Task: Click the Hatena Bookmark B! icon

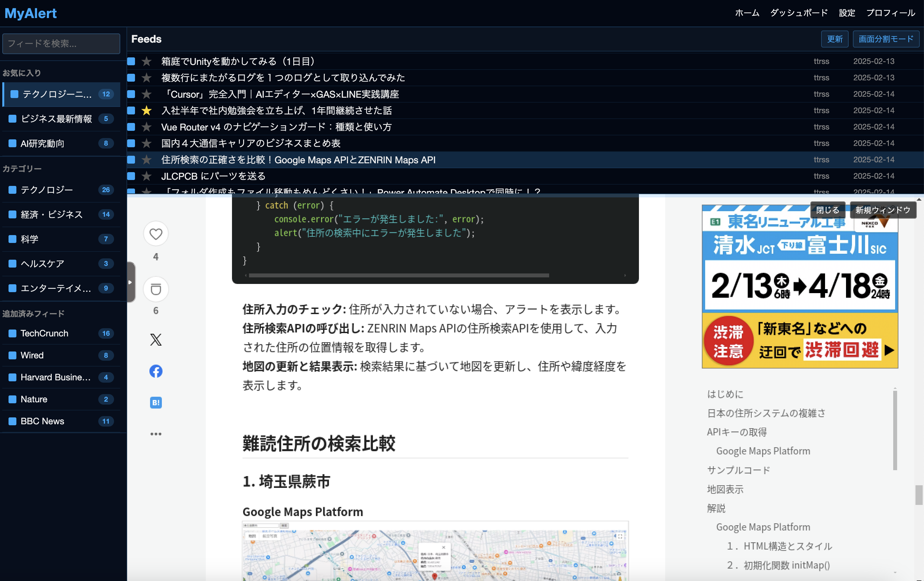Action: (156, 402)
